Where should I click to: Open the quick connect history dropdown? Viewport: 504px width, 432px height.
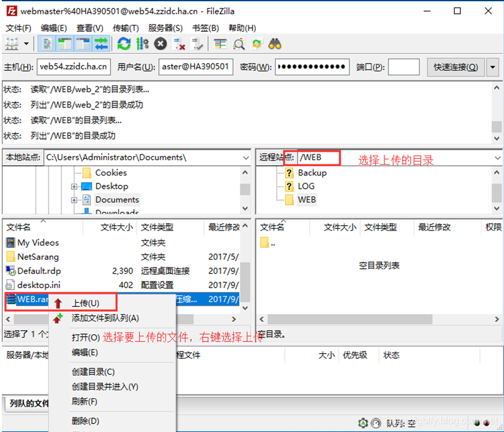pyautogui.click(x=492, y=67)
